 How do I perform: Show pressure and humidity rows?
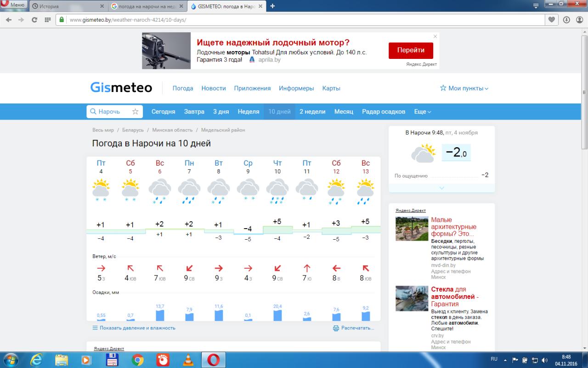pos(134,328)
